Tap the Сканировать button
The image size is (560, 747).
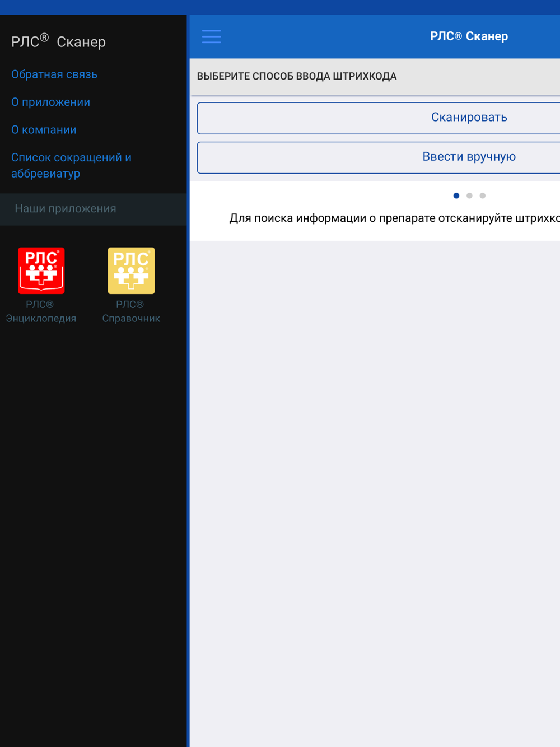click(379, 118)
